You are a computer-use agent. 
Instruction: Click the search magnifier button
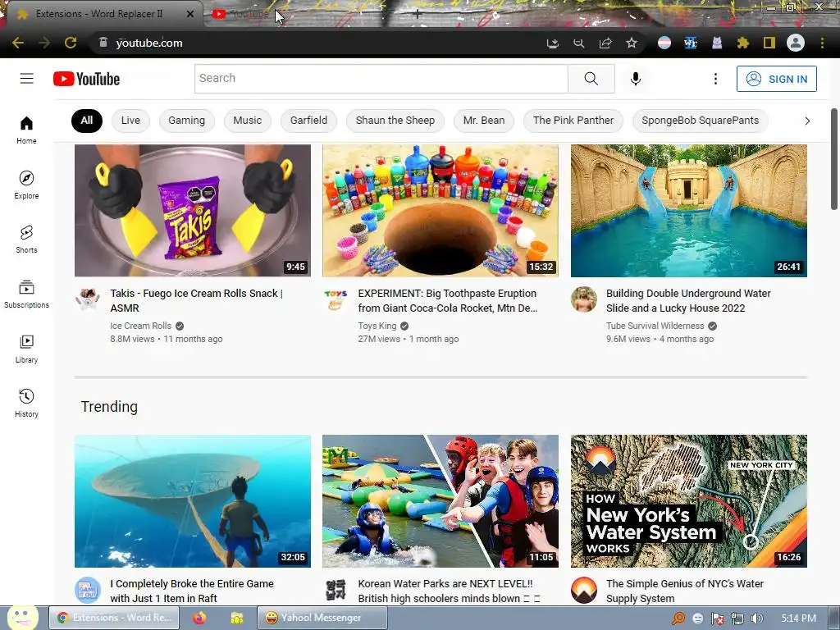(x=591, y=79)
